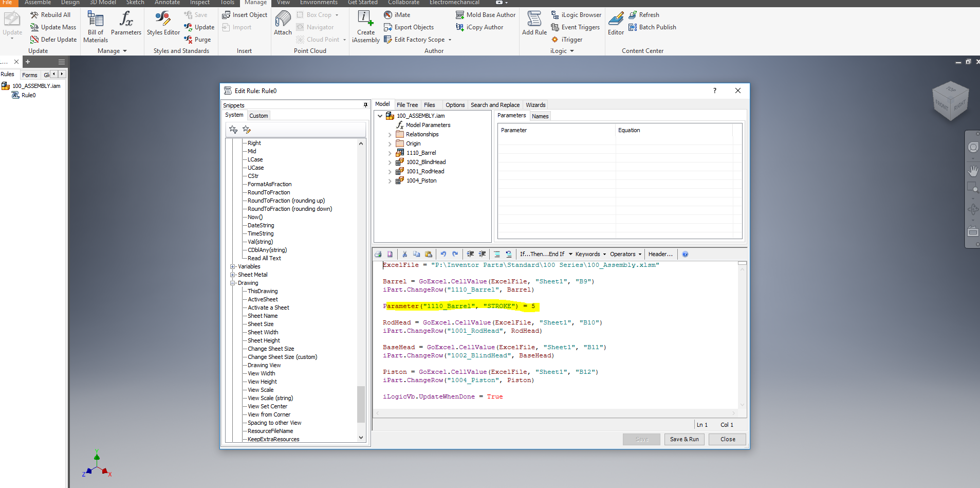Click the Redo arrow in code toolbar
The width and height of the screenshot is (980, 488).
455,254
